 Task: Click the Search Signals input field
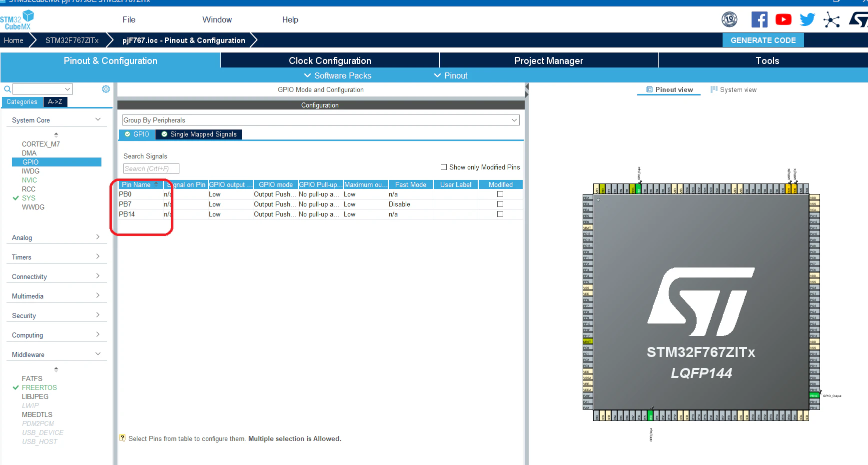151,168
